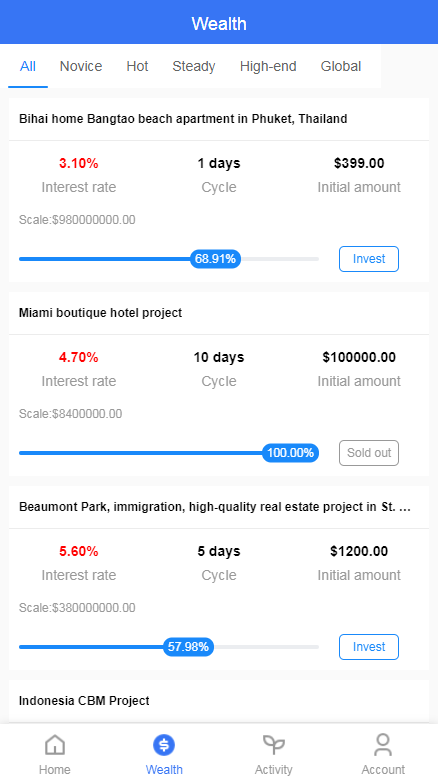This screenshot has height=784, width=438.
Task: Select the Wealth dollar icon
Action: [x=164, y=745]
